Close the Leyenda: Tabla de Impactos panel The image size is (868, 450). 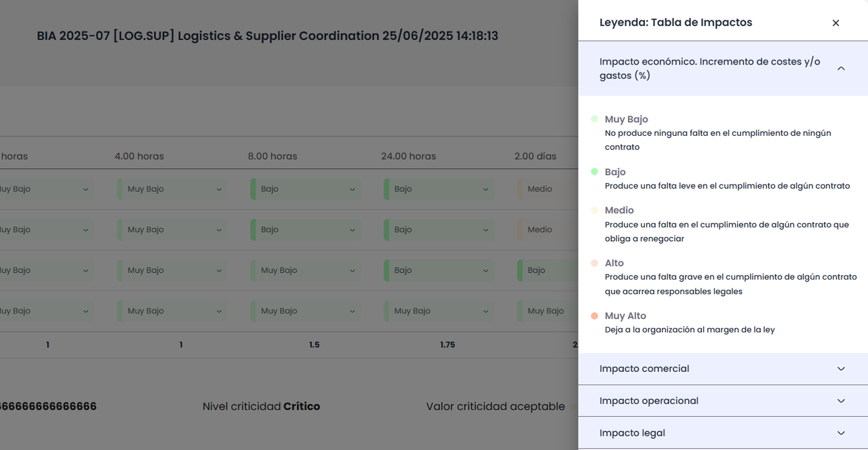(x=835, y=23)
